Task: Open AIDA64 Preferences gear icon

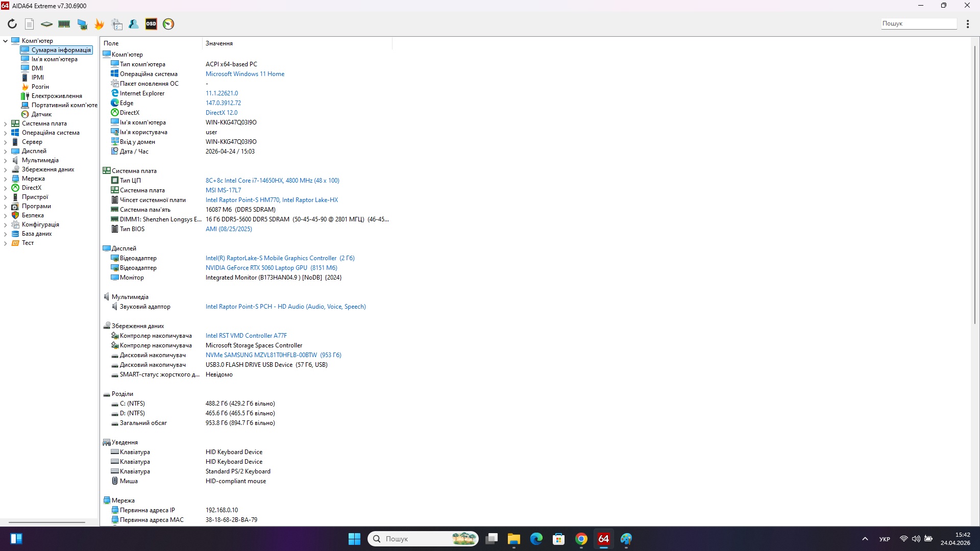Action: (116, 24)
